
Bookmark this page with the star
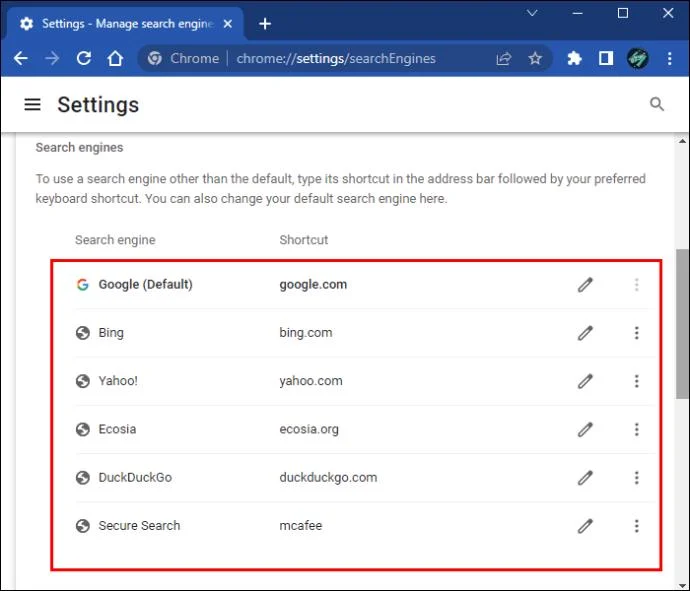[535, 58]
